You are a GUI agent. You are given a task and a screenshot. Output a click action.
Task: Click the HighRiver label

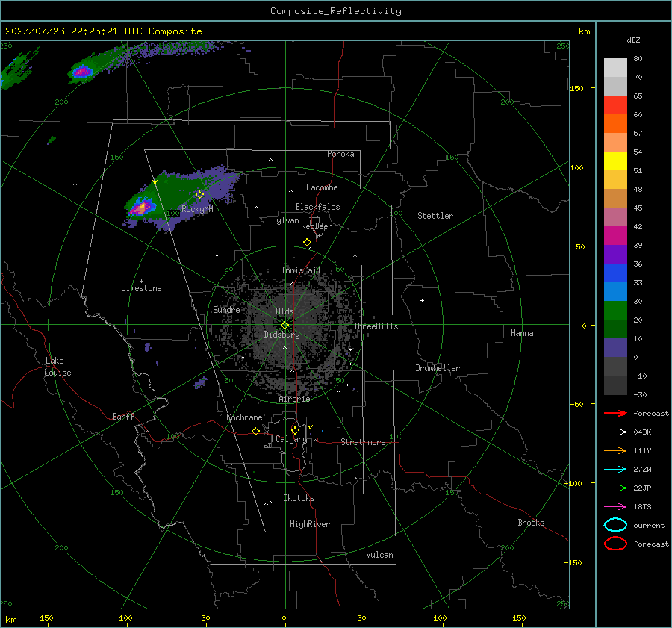tap(310, 524)
